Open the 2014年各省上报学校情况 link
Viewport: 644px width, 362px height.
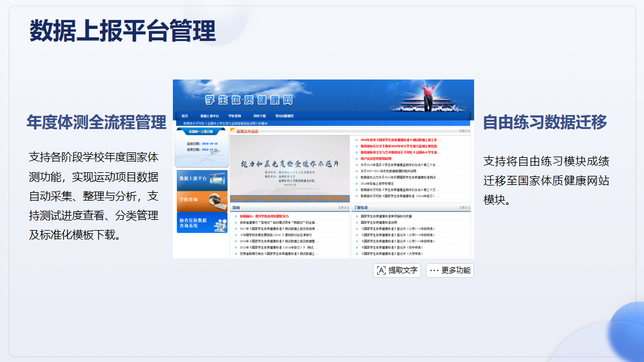pyautogui.click(x=377, y=184)
